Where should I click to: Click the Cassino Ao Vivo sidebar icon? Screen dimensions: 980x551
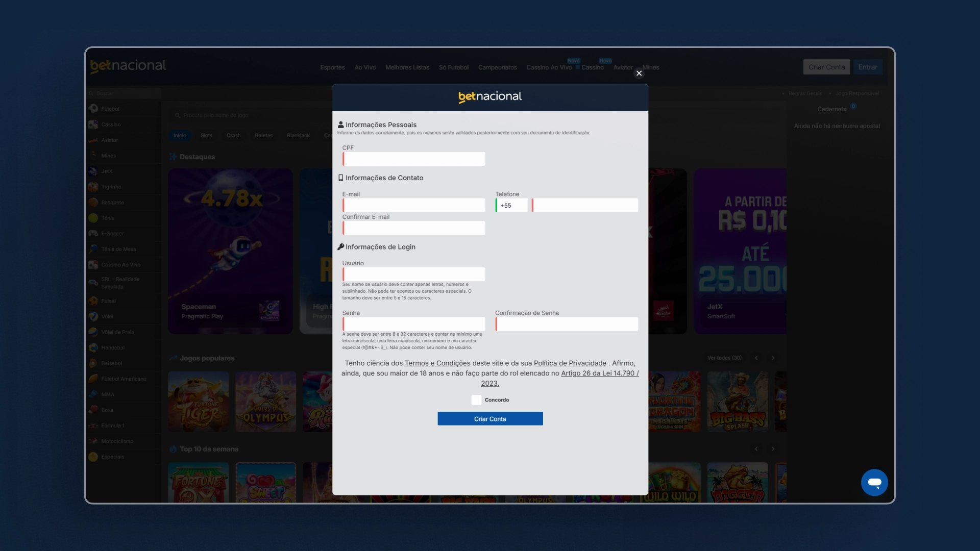click(x=94, y=264)
